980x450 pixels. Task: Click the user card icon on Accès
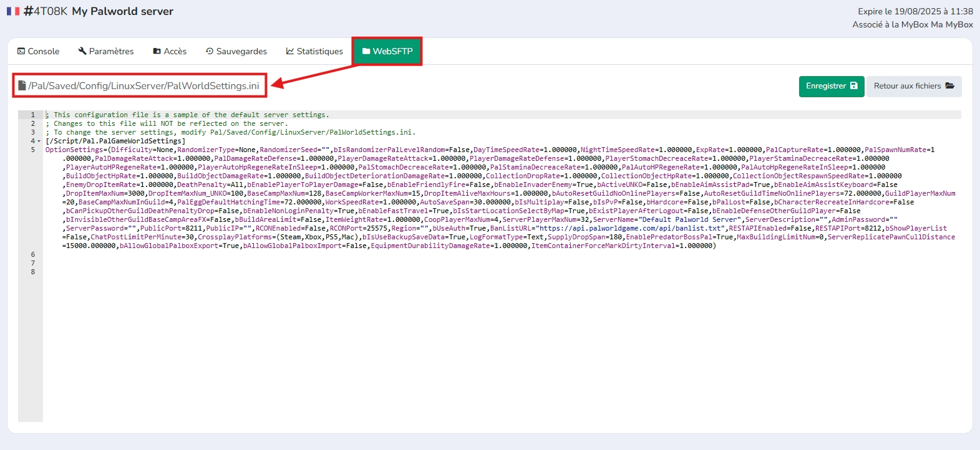click(x=157, y=51)
